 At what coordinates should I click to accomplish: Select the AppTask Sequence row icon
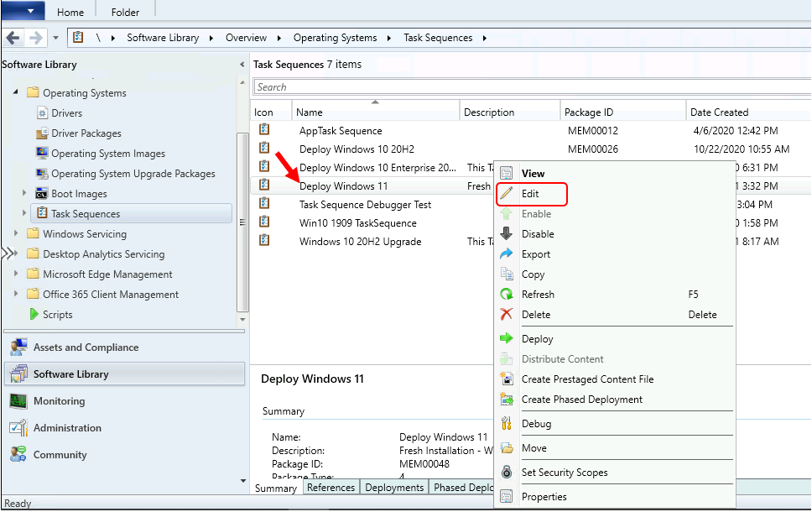[x=264, y=129]
